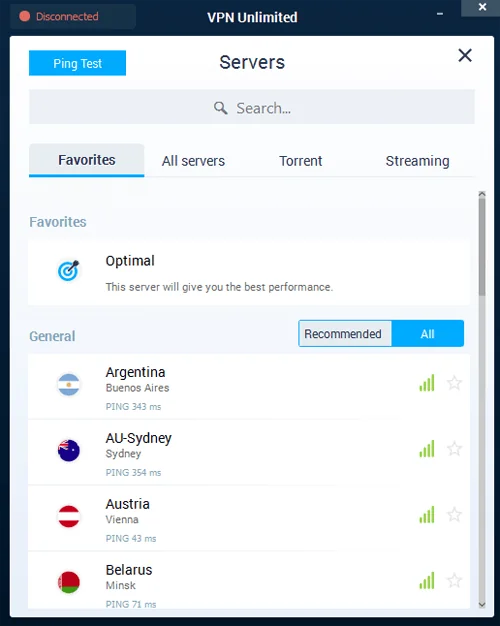Click the scrollbar up arrow

coord(482,194)
